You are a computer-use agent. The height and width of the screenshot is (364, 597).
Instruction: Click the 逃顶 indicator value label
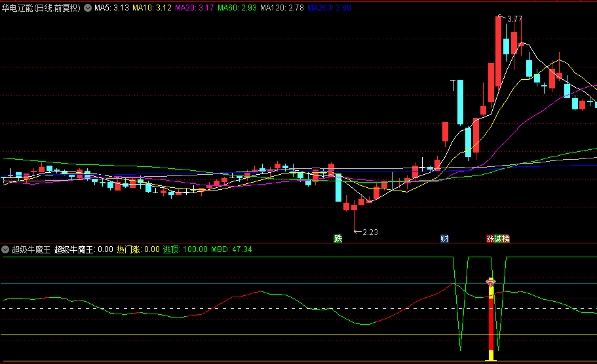tap(185, 249)
